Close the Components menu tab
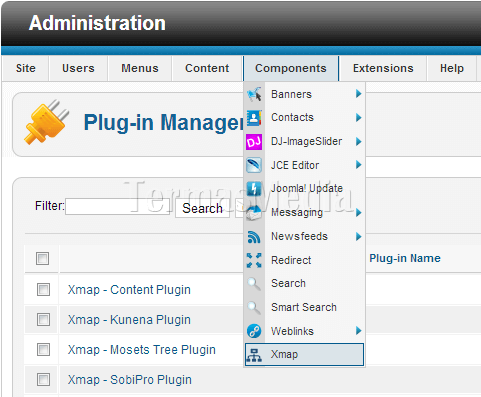Viewport: 481px width, 397px height. point(291,68)
